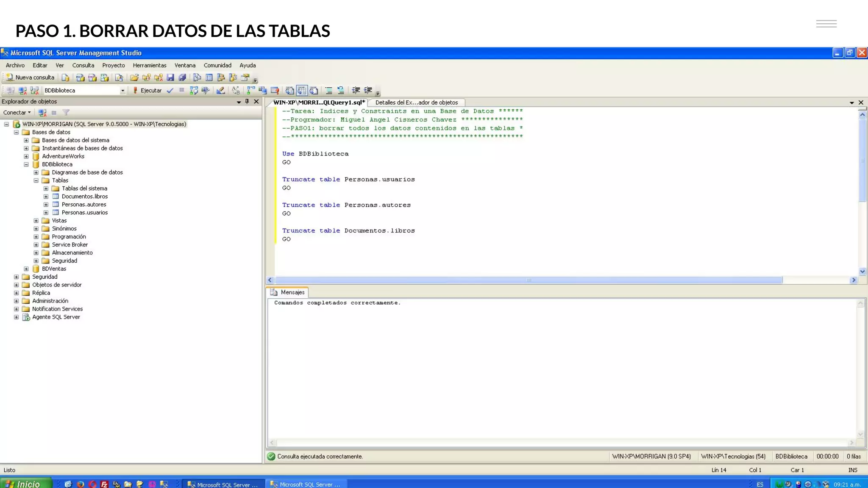Open the Conectar dropdown in Object Explorer
This screenshot has width=868, height=488.
pyautogui.click(x=17, y=113)
